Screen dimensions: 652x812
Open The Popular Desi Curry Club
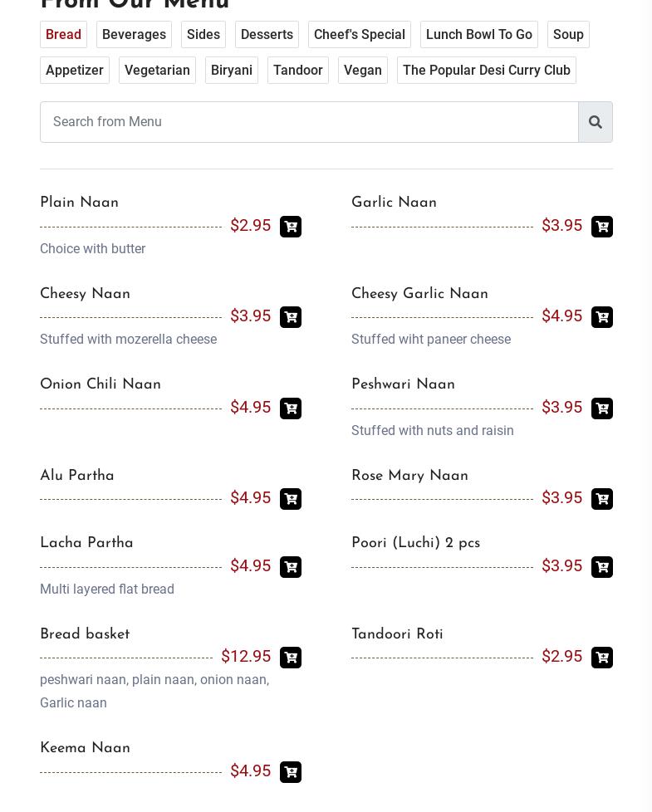486,71
